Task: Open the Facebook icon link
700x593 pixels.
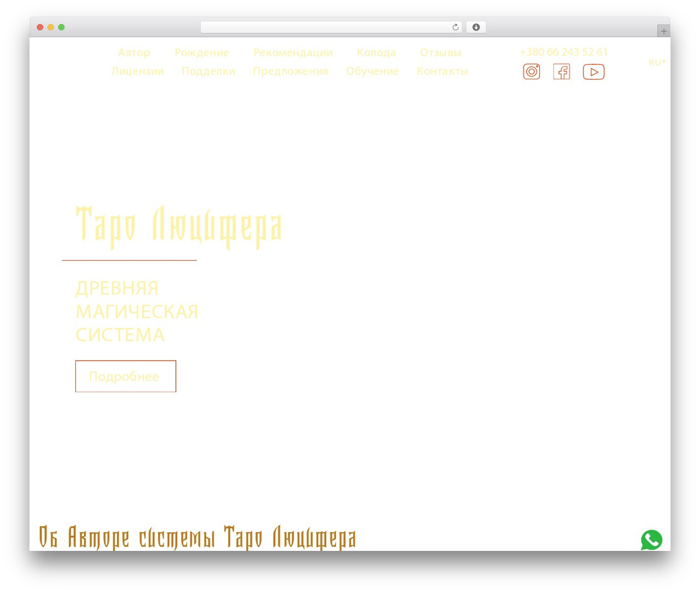Action: coord(562,72)
